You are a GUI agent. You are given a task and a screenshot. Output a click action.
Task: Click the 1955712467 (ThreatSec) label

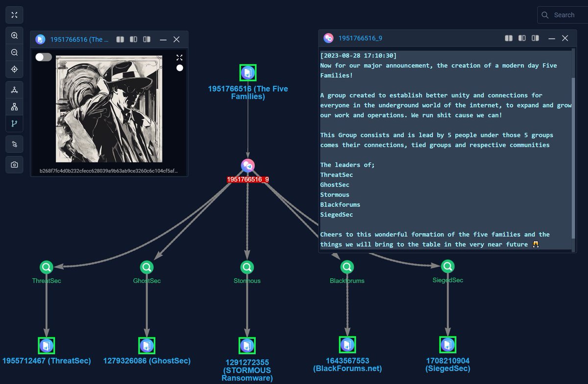tap(47, 361)
